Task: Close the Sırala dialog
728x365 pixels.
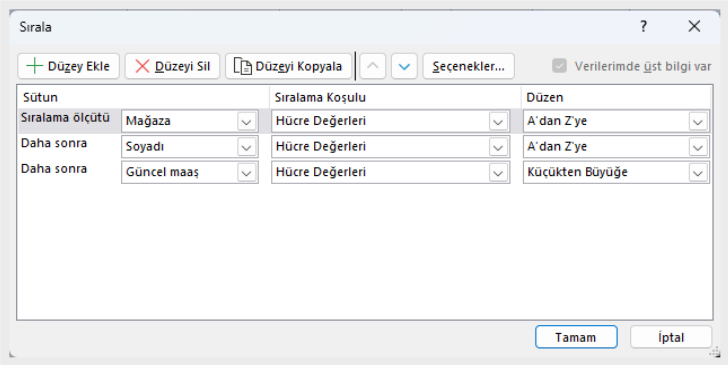Action: [x=694, y=26]
